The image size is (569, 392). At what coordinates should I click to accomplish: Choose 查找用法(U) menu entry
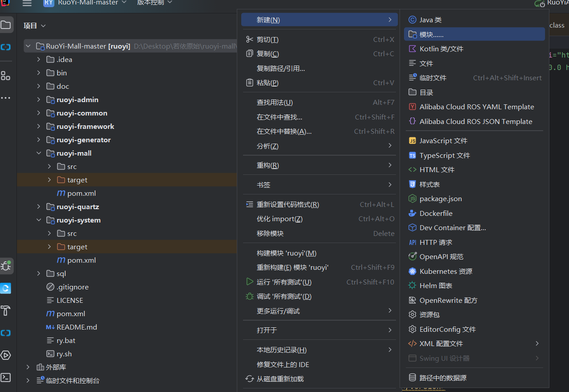319,103
